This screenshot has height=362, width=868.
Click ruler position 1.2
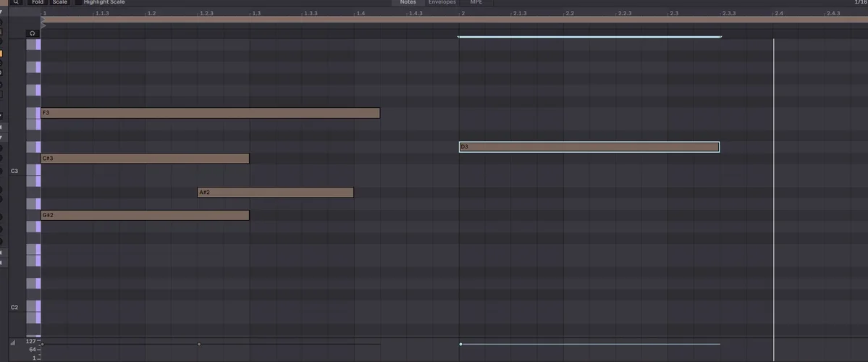click(x=151, y=13)
